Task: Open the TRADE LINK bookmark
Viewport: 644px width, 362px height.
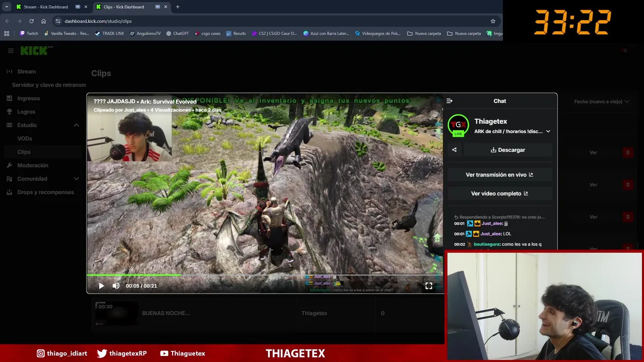Action: tap(109, 34)
